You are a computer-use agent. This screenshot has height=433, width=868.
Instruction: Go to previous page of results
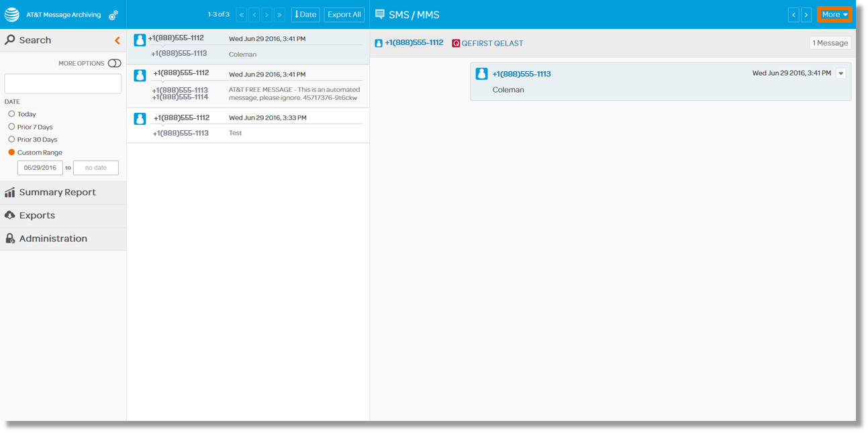pos(254,15)
